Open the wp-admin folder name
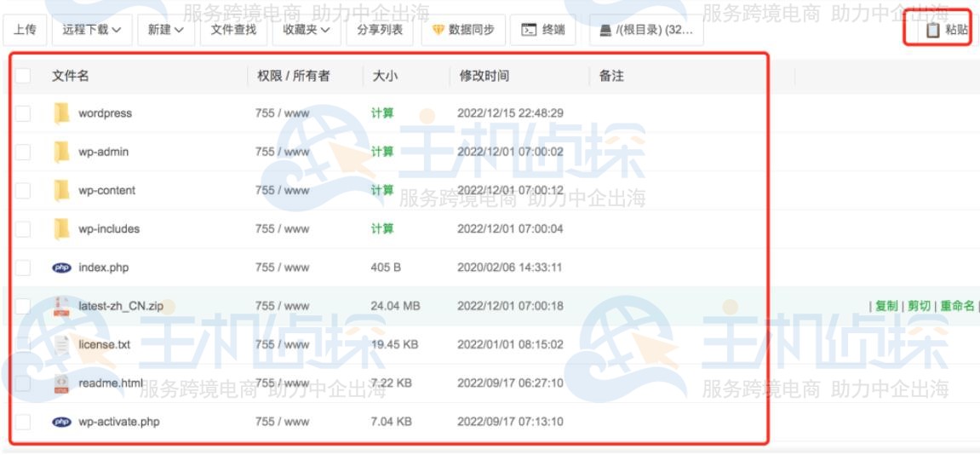980x455 pixels. 104,152
